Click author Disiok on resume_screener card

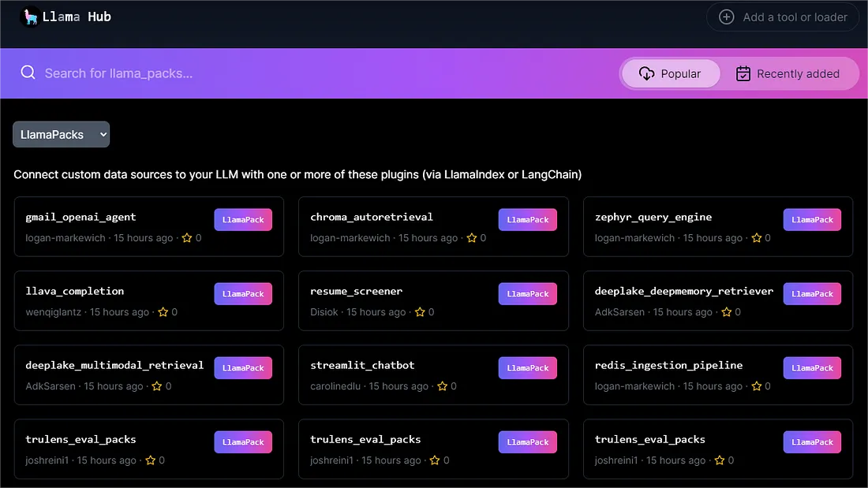tap(324, 312)
